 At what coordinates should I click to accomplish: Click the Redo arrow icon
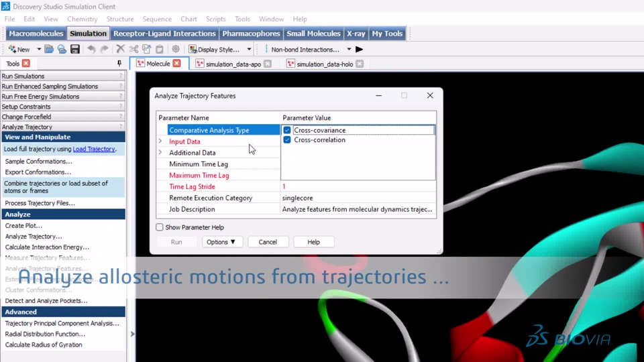[x=105, y=49]
